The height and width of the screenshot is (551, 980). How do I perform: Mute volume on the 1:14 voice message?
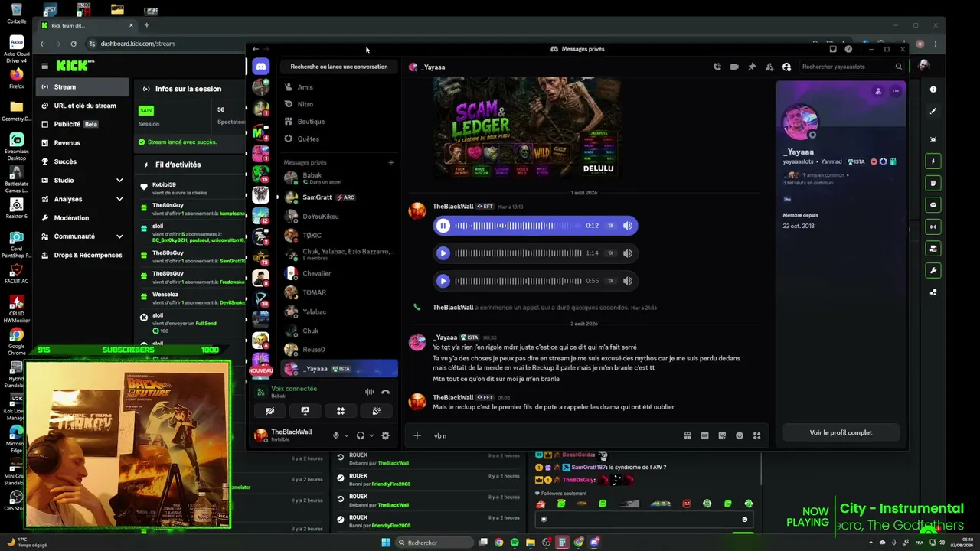[628, 253]
